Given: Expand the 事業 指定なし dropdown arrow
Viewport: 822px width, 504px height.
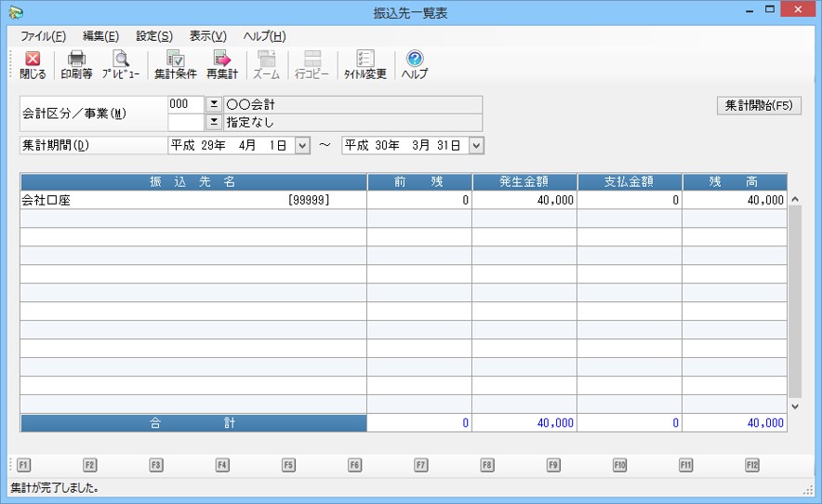Looking at the screenshot, I should pyautogui.click(x=213, y=122).
